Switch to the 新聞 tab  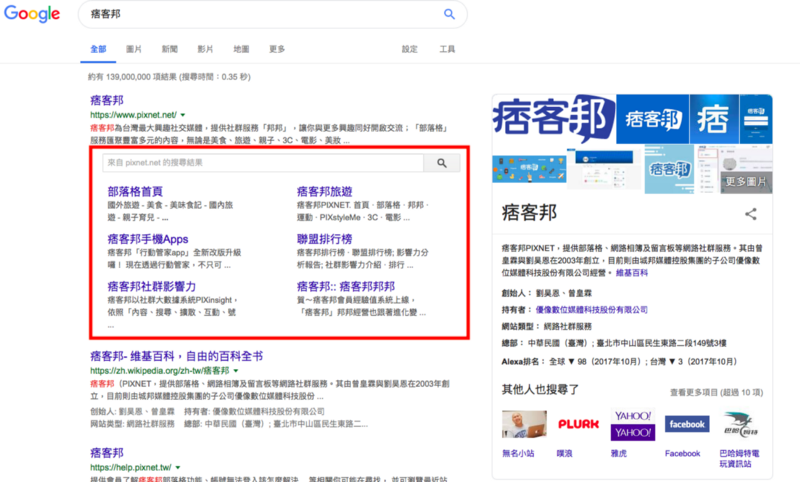[169, 49]
